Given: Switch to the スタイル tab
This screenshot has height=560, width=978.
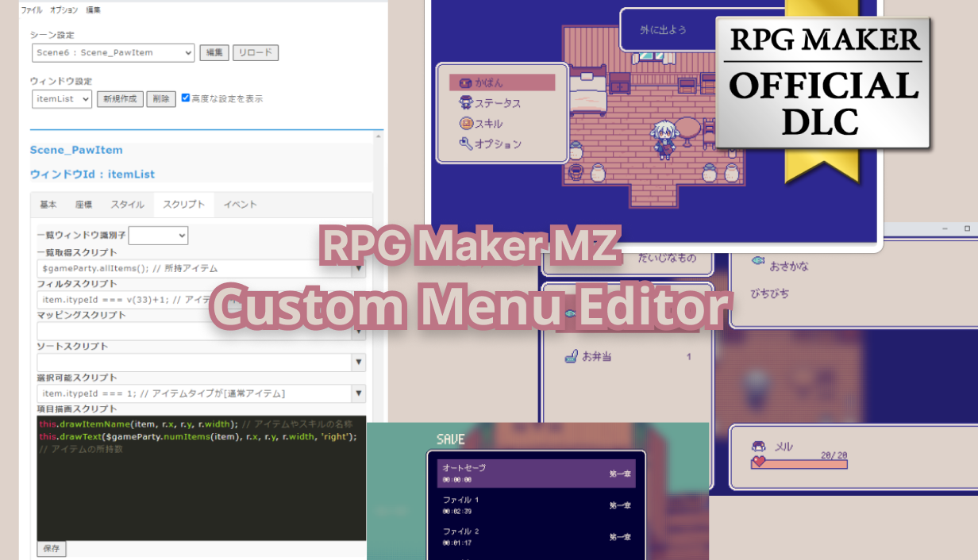Looking at the screenshot, I should [127, 205].
